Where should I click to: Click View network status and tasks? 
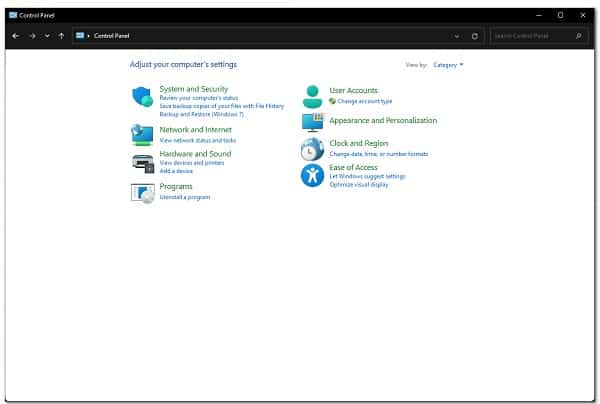[197, 140]
